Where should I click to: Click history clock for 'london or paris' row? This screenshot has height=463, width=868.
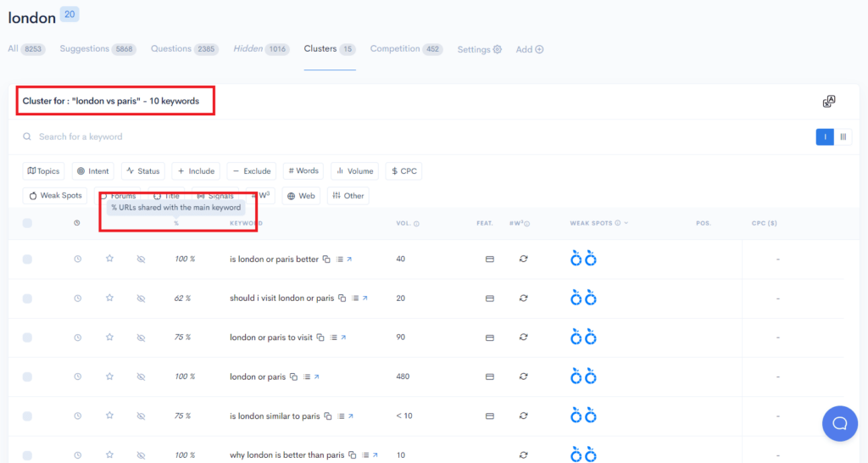(77, 377)
